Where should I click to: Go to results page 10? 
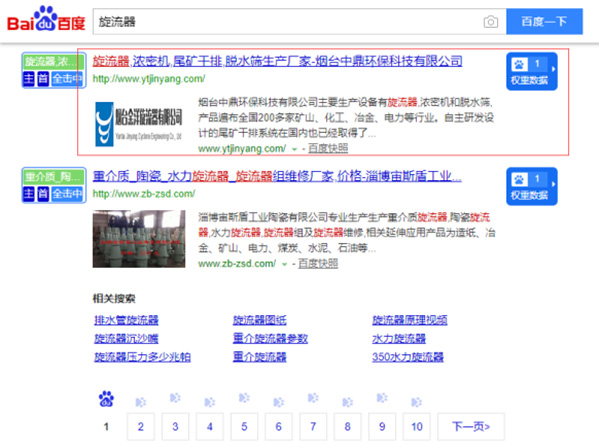pyautogui.click(x=417, y=427)
